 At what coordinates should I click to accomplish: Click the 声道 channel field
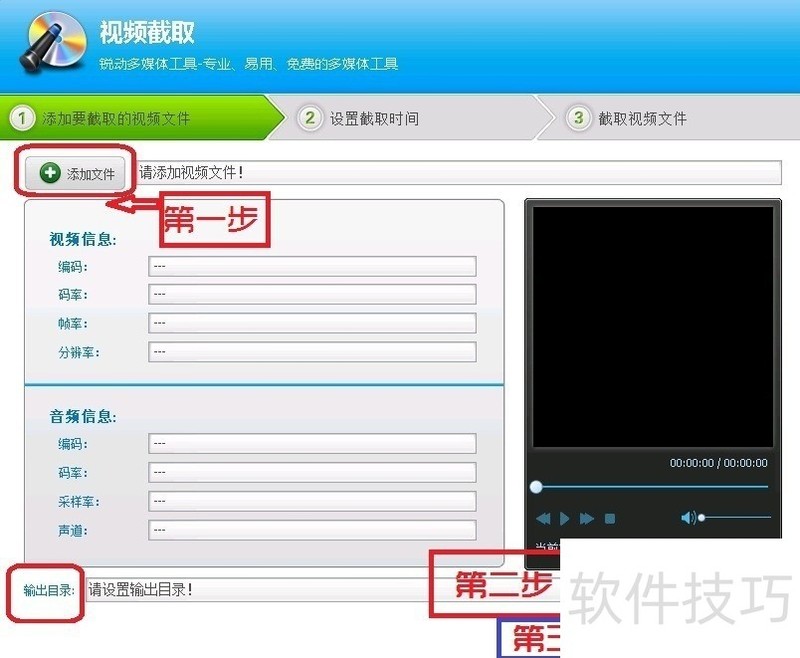click(313, 531)
